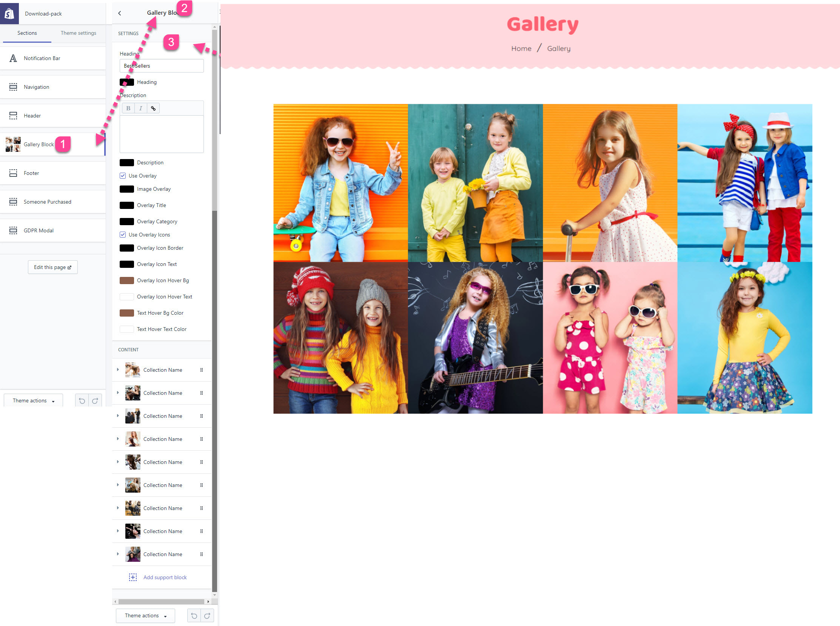
Task: Open the Overlay Category color swatch
Action: (x=127, y=222)
